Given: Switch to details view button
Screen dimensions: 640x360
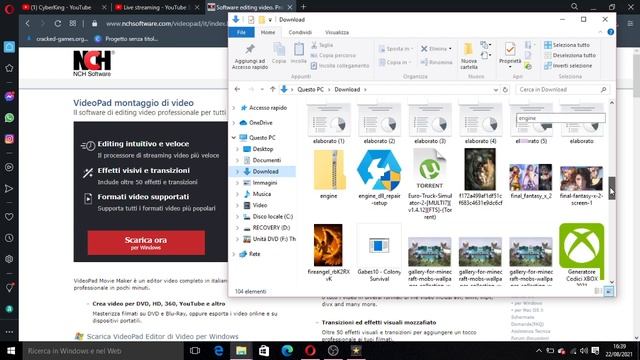Looking at the screenshot, I should click(598, 291).
